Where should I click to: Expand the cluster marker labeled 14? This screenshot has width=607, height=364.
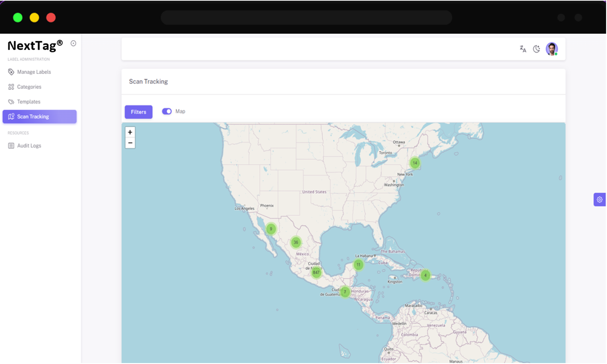point(415,163)
